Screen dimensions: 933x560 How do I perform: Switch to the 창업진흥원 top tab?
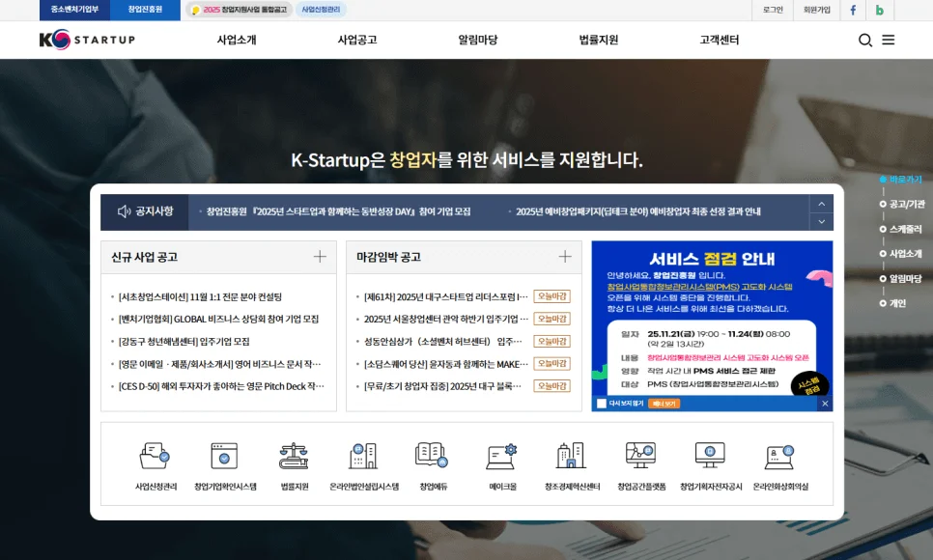click(x=145, y=10)
